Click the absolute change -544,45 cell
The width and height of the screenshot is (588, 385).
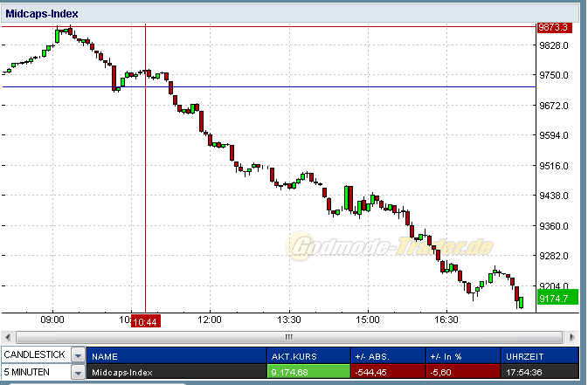pyautogui.click(x=388, y=372)
